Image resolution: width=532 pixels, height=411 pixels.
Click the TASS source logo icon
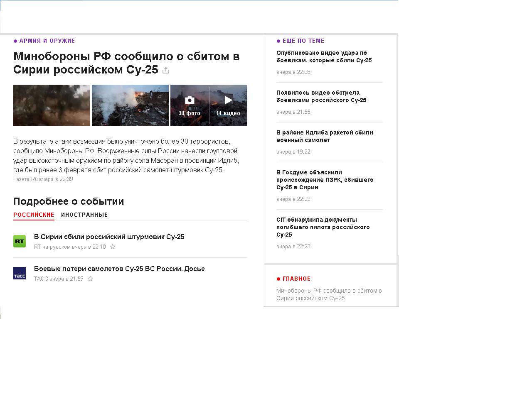(20, 273)
